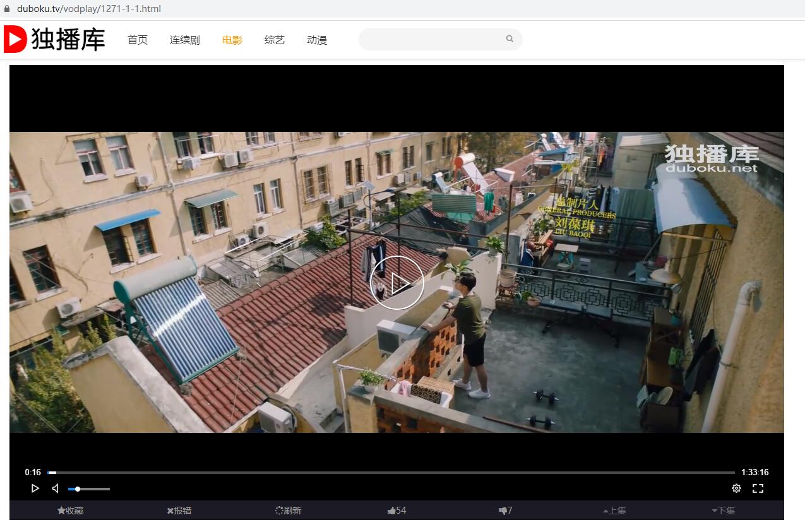Mute the video with speaker icon
This screenshot has width=805, height=532.
tap(56, 488)
